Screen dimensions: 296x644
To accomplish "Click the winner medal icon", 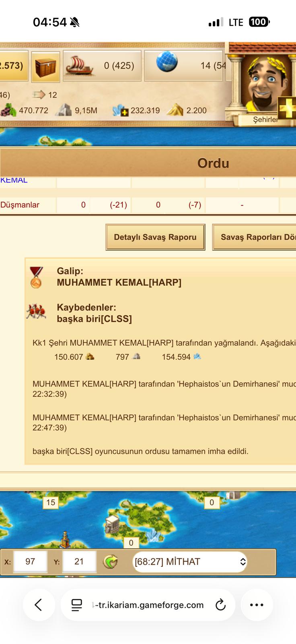I will pos(36,277).
